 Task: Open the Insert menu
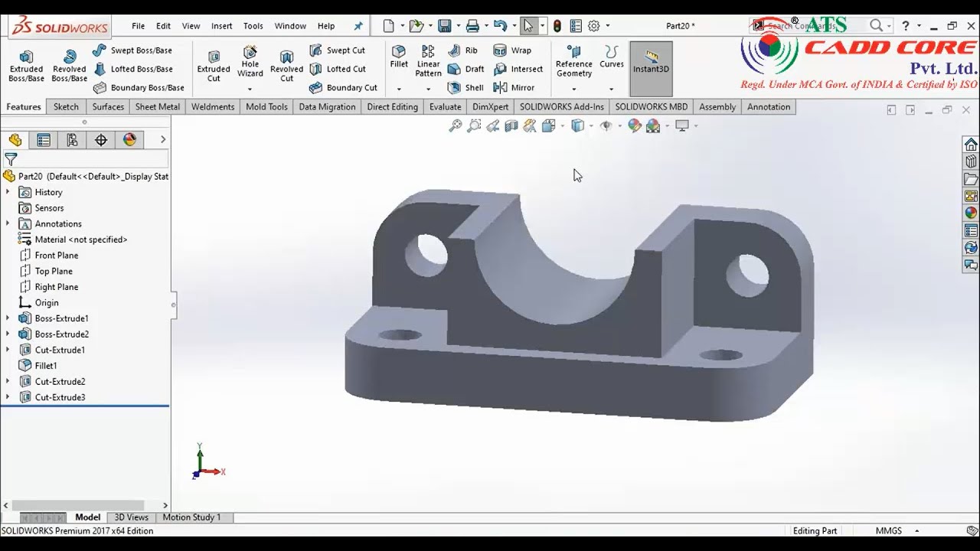(x=221, y=26)
